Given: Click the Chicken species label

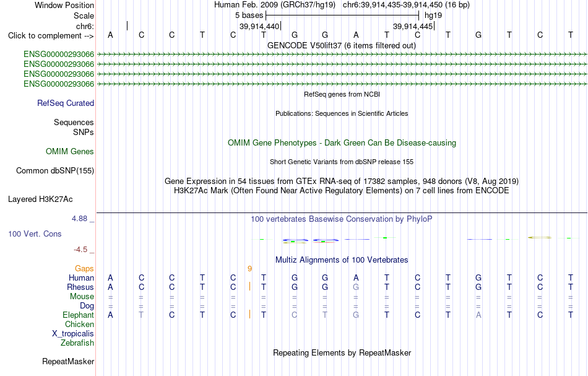Looking at the screenshot, I should pyautogui.click(x=79, y=324).
